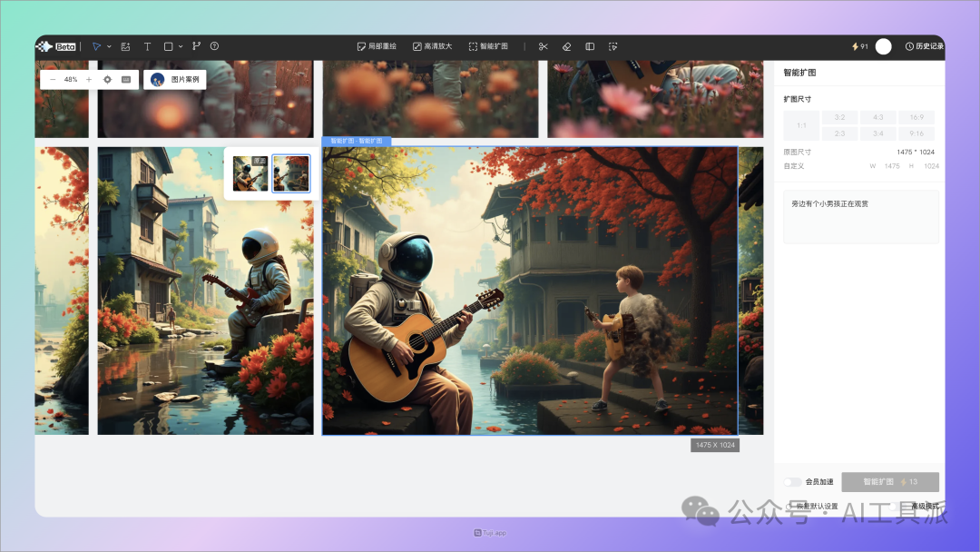The height and width of the screenshot is (552, 980).
Task: Select the scissors cutout tool
Action: click(x=544, y=46)
